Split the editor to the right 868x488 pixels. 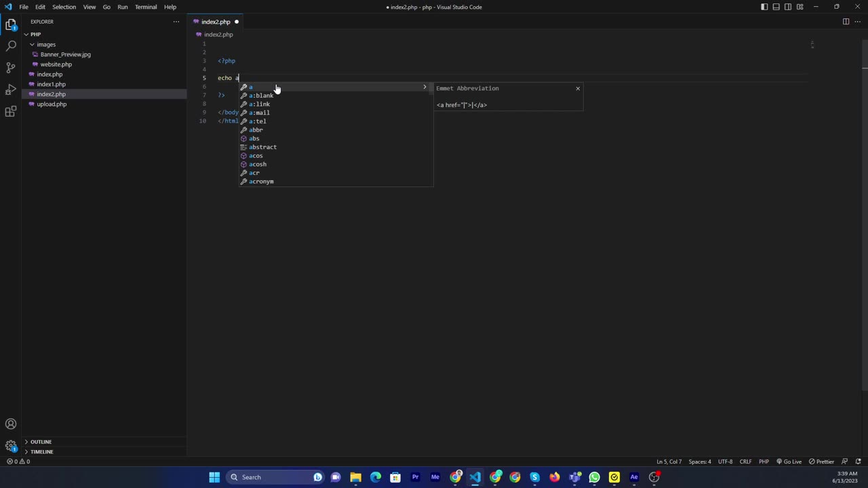click(x=846, y=22)
